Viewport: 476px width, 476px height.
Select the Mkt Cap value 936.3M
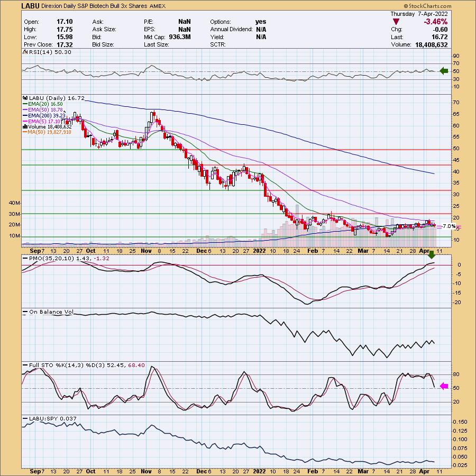[180, 37]
